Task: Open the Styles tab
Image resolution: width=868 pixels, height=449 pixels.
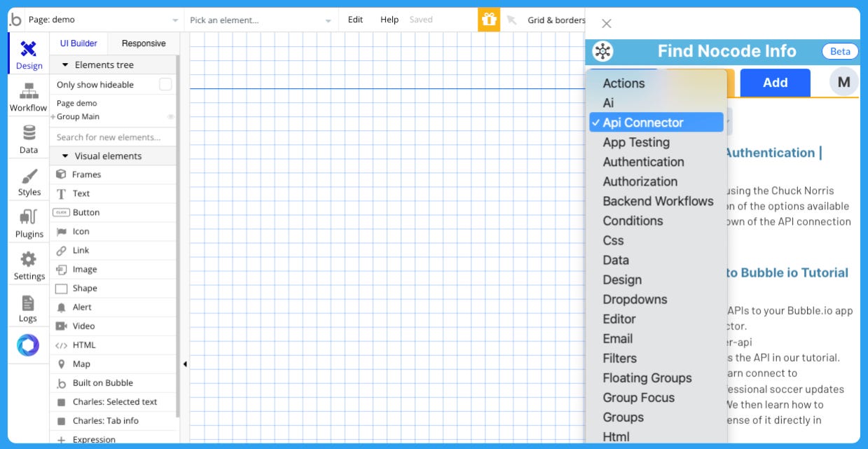Action: (x=29, y=181)
